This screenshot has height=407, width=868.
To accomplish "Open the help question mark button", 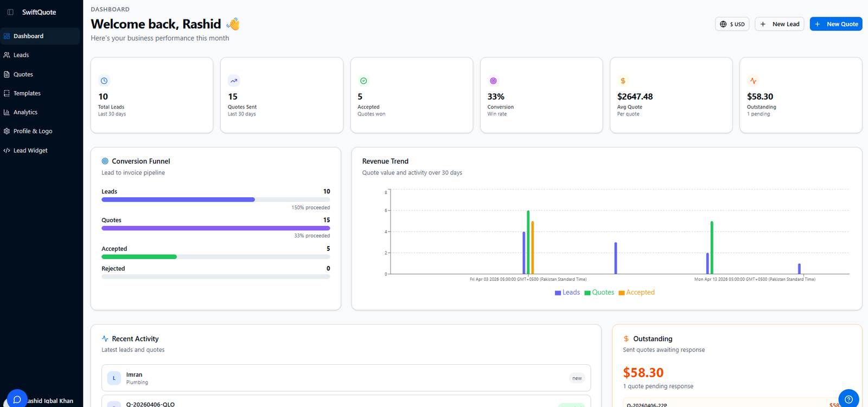I will pos(848,399).
